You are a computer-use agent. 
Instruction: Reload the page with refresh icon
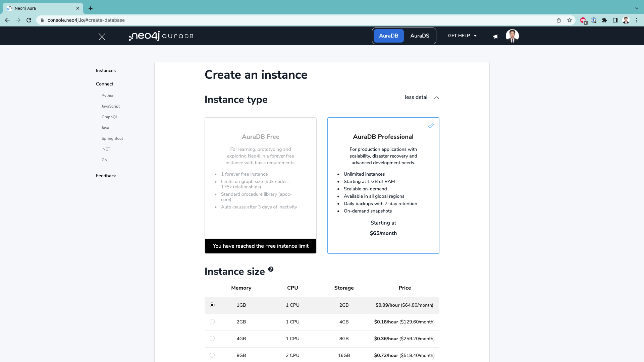click(x=29, y=20)
